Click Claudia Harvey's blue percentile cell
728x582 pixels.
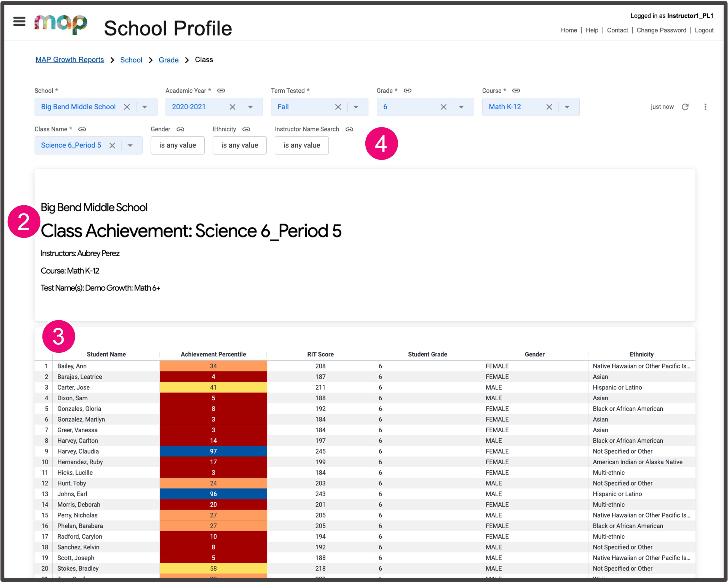213,451
